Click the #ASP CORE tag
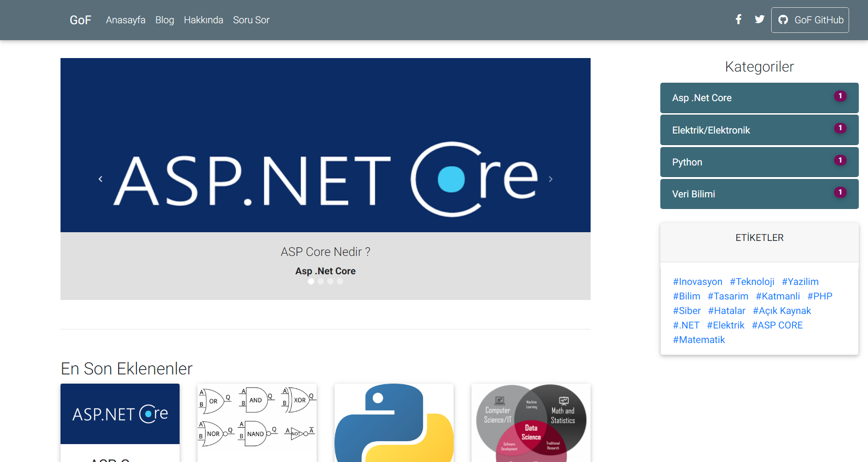 tap(777, 325)
